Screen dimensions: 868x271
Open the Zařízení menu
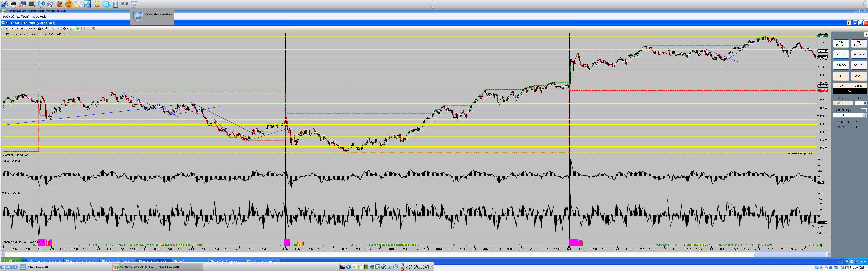click(23, 16)
